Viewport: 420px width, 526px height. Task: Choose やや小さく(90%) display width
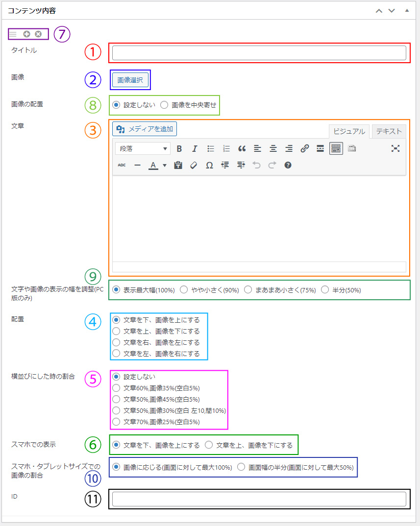pyautogui.click(x=183, y=289)
